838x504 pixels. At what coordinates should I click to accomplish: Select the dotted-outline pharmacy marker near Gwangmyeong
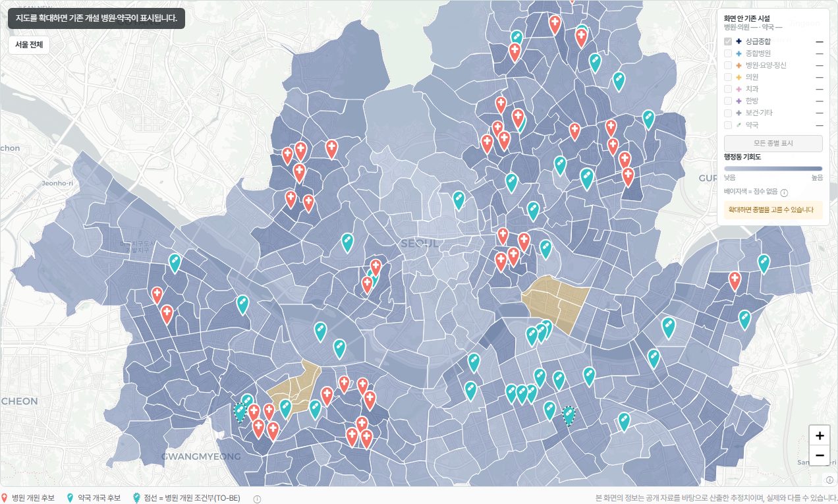[240, 412]
